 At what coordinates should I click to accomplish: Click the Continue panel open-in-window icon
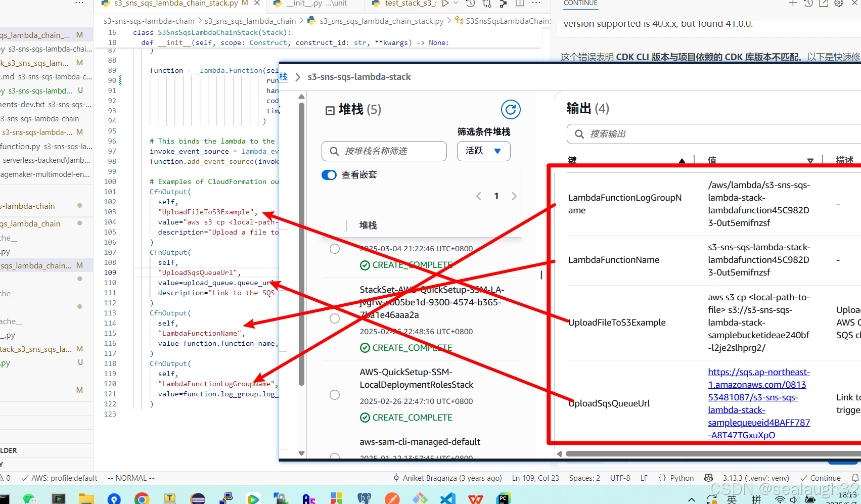[824, 4]
